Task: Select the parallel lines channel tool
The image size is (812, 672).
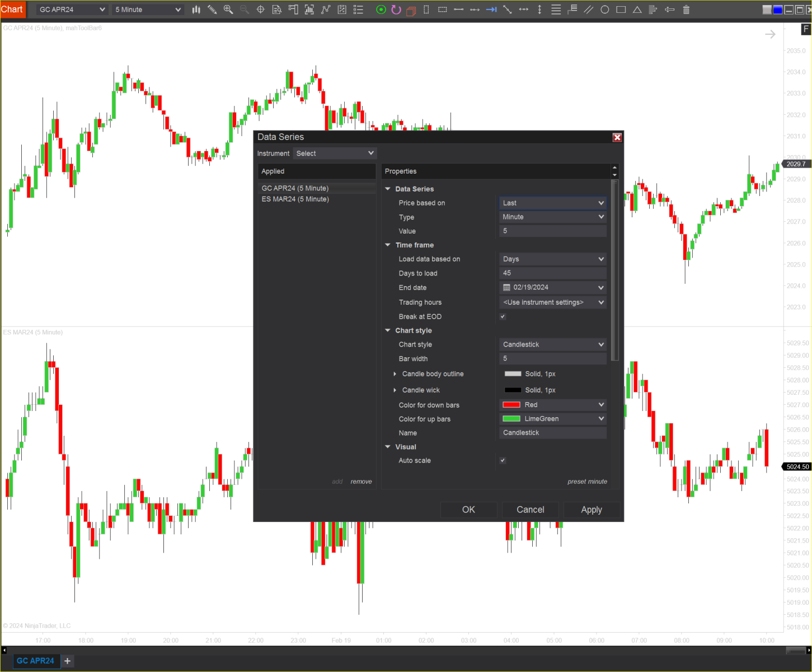Action: (589, 10)
